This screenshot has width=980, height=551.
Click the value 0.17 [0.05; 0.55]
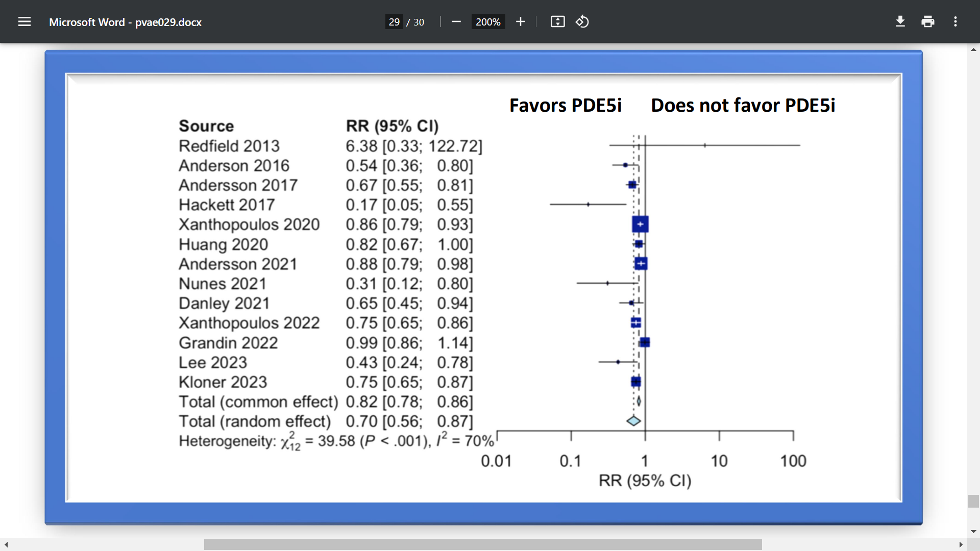409,205
